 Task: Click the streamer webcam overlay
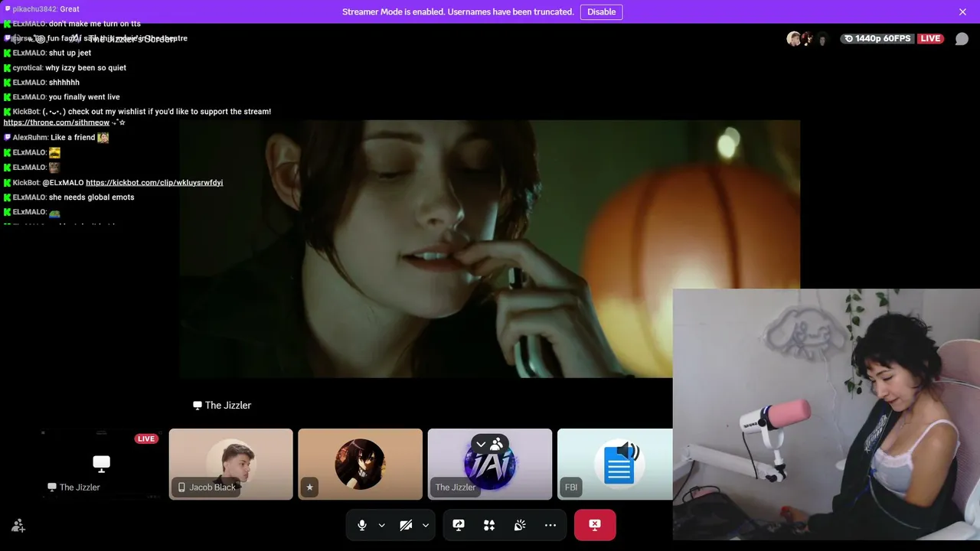pos(826,415)
